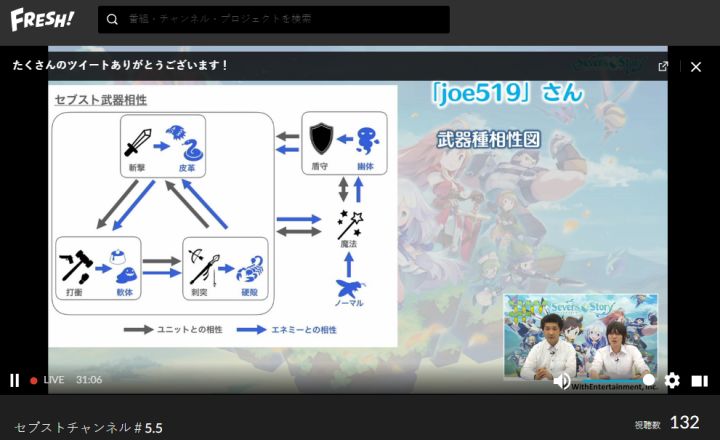Click the セブストチャンネル #5.5 title
The height and width of the screenshot is (440, 720).
88,428
